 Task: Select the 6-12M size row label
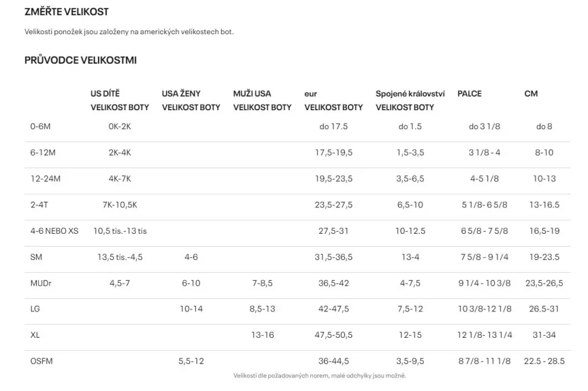pos(43,153)
